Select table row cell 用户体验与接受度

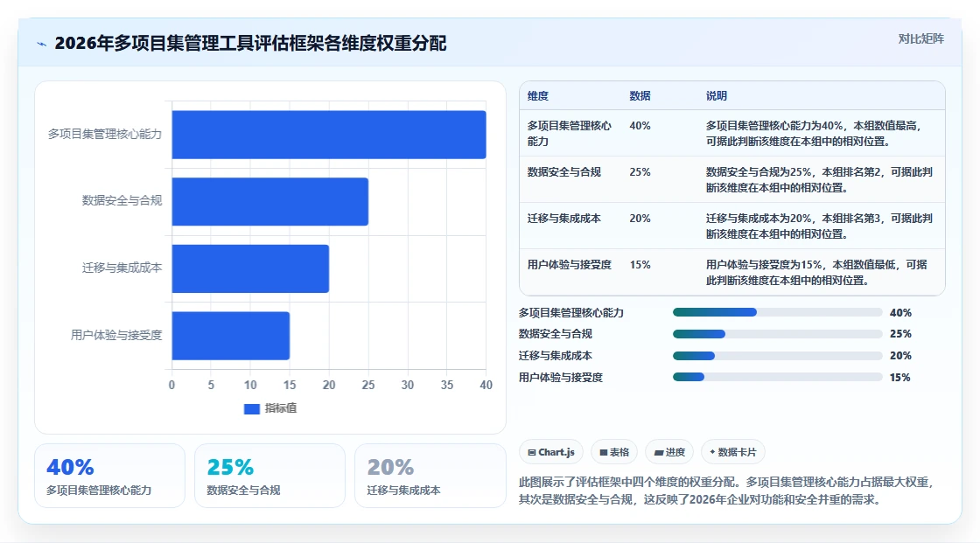[x=570, y=264]
